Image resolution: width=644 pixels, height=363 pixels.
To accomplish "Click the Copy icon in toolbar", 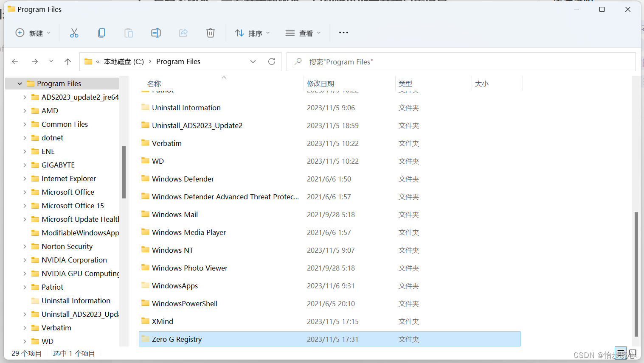I will 101,33.
